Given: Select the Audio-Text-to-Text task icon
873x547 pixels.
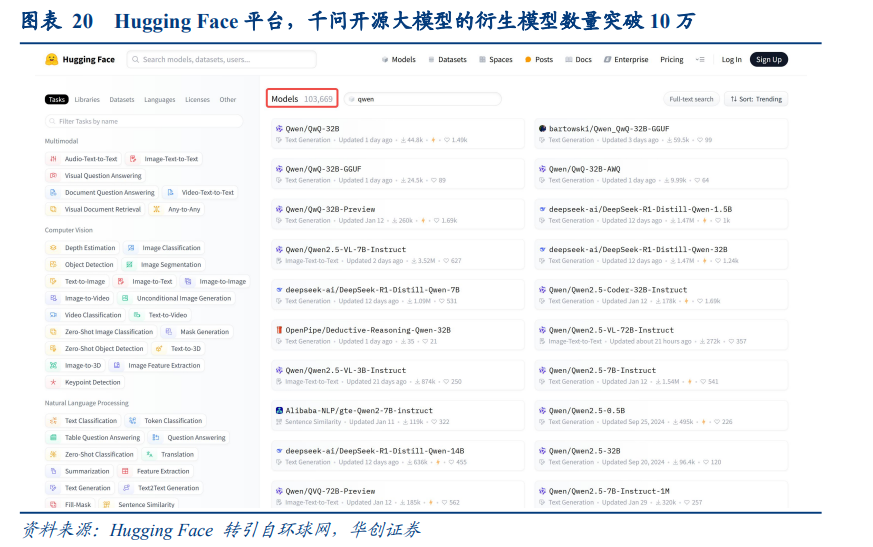Looking at the screenshot, I should 53,159.
